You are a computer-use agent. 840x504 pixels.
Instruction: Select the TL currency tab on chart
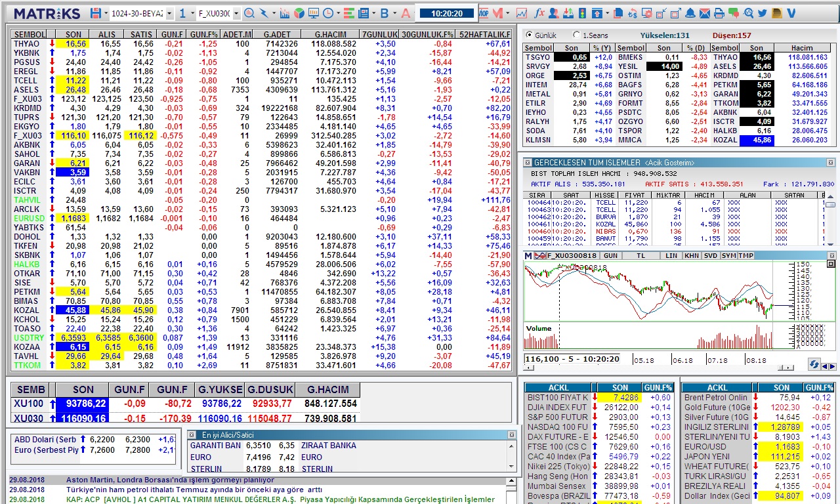641,255
